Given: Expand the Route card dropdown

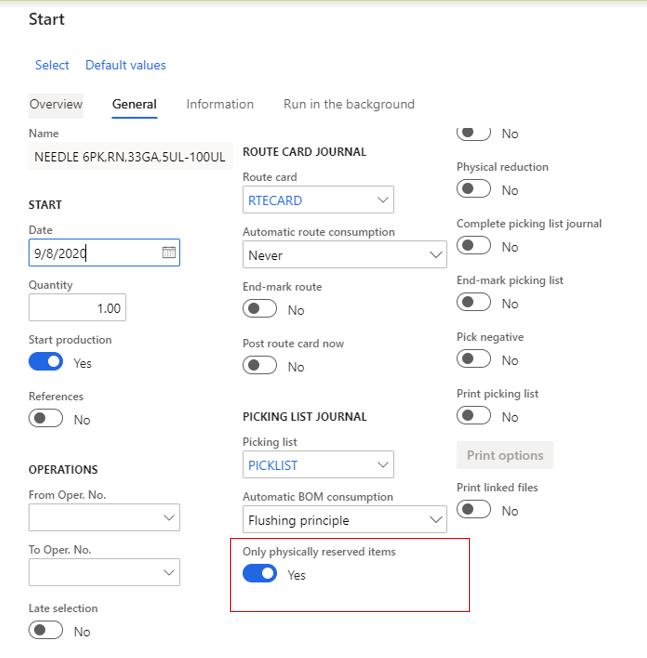Looking at the screenshot, I should pos(383,200).
